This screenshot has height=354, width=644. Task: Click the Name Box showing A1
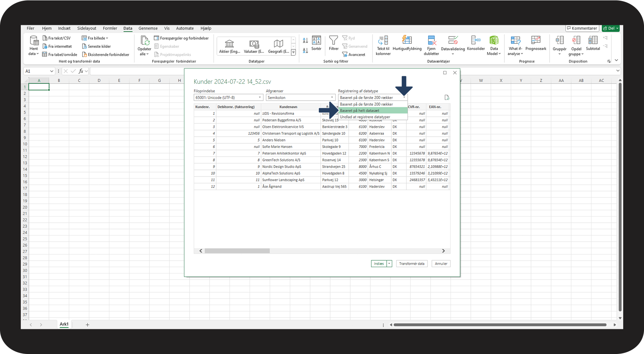(x=36, y=71)
